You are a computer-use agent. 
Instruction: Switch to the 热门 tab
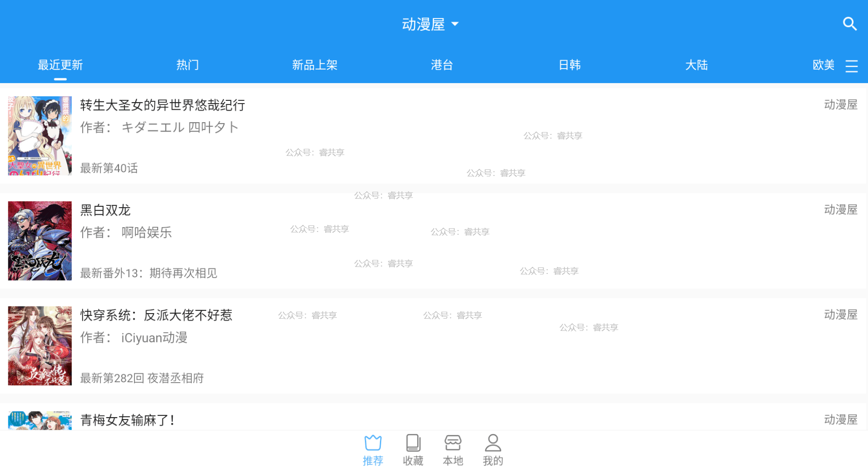click(x=188, y=65)
